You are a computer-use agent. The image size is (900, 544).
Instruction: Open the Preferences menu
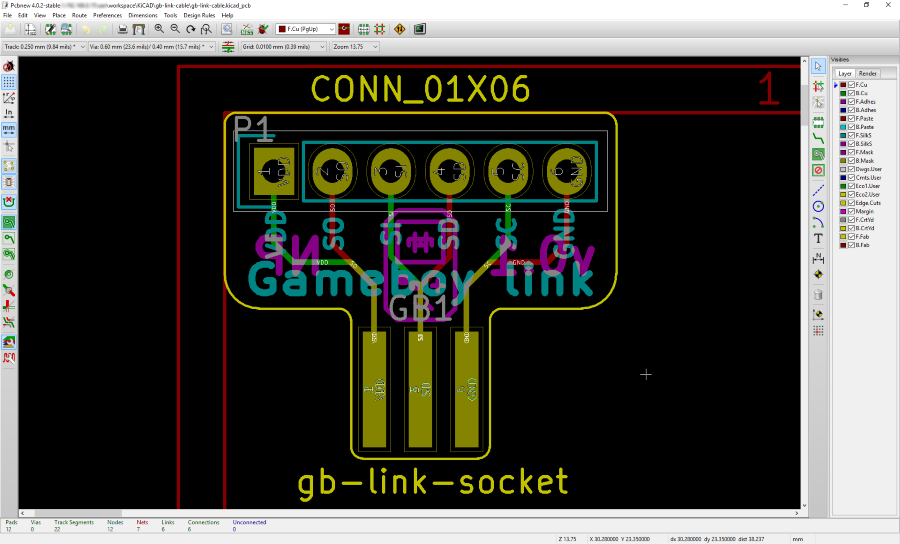click(107, 15)
